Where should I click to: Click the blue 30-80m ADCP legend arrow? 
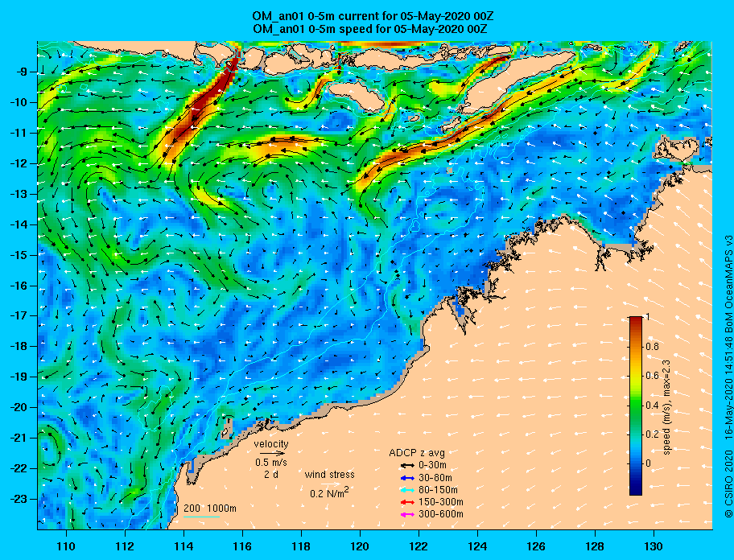pyautogui.click(x=407, y=478)
